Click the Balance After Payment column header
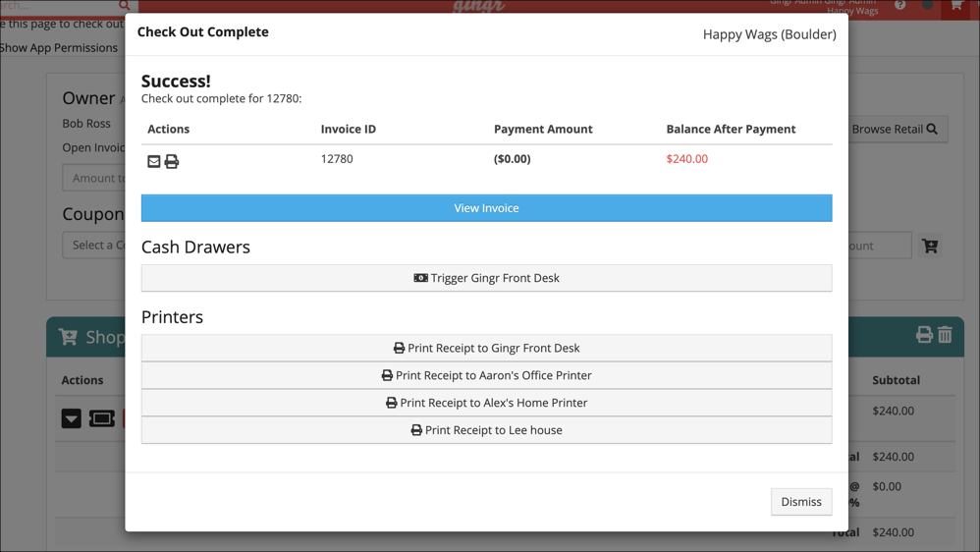The image size is (980, 552). 731,129
